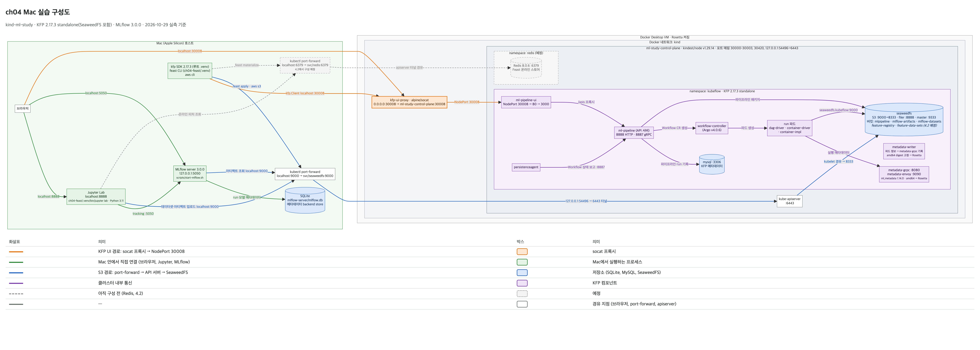
Task: Click the 'ch04 Mac 실습 구성도' title
Action: 38,12
